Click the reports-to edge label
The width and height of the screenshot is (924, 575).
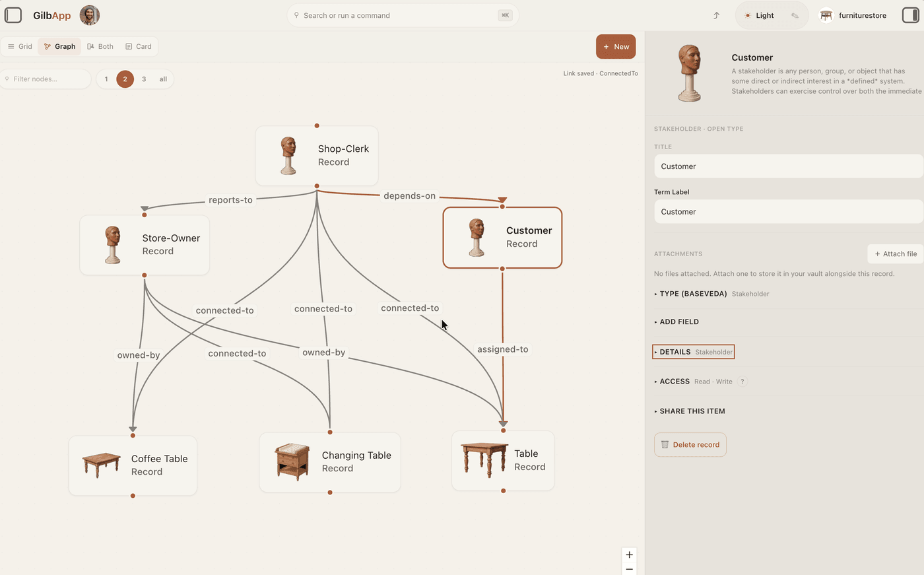[x=230, y=200]
